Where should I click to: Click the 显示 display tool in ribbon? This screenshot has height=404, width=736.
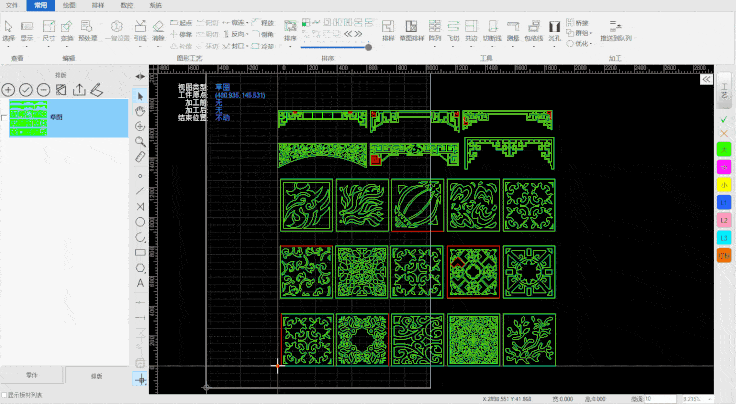[x=27, y=31]
